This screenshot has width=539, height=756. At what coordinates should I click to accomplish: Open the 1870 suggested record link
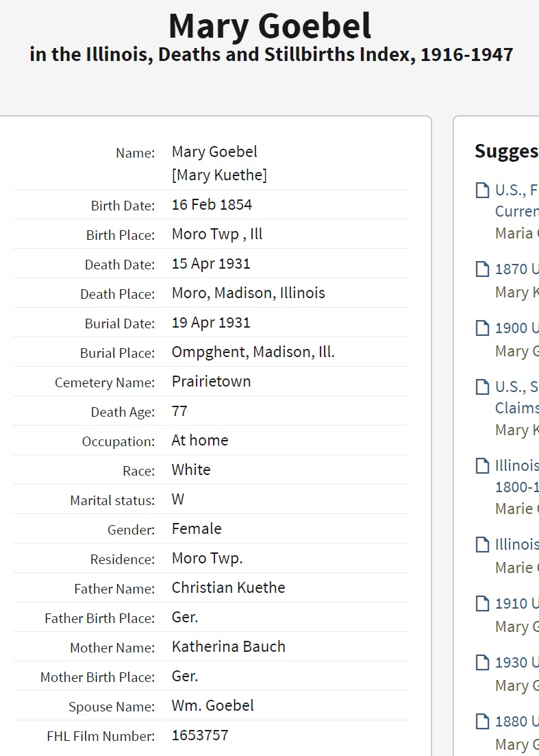(516, 269)
